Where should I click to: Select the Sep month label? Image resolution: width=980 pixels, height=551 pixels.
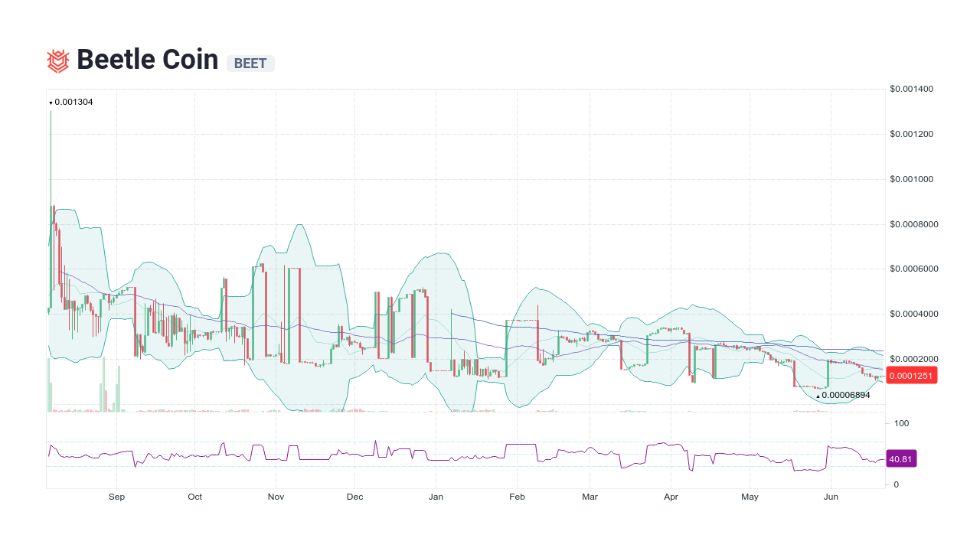pyautogui.click(x=116, y=497)
